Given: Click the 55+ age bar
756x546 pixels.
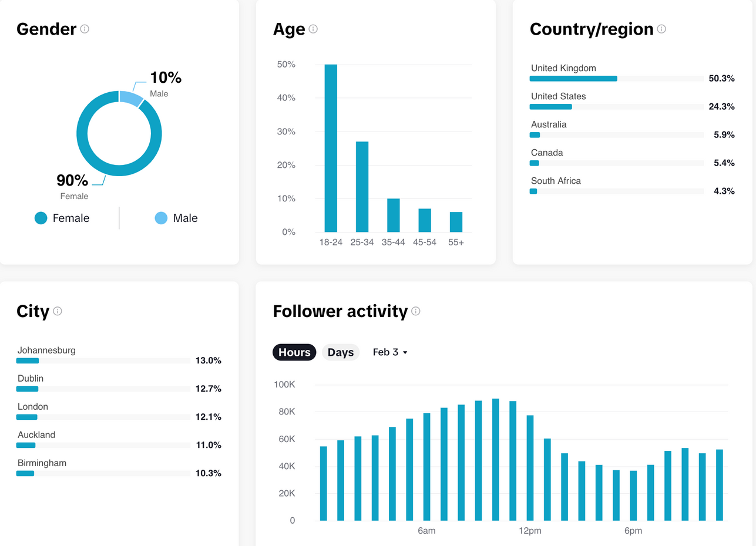Looking at the screenshot, I should (456, 222).
